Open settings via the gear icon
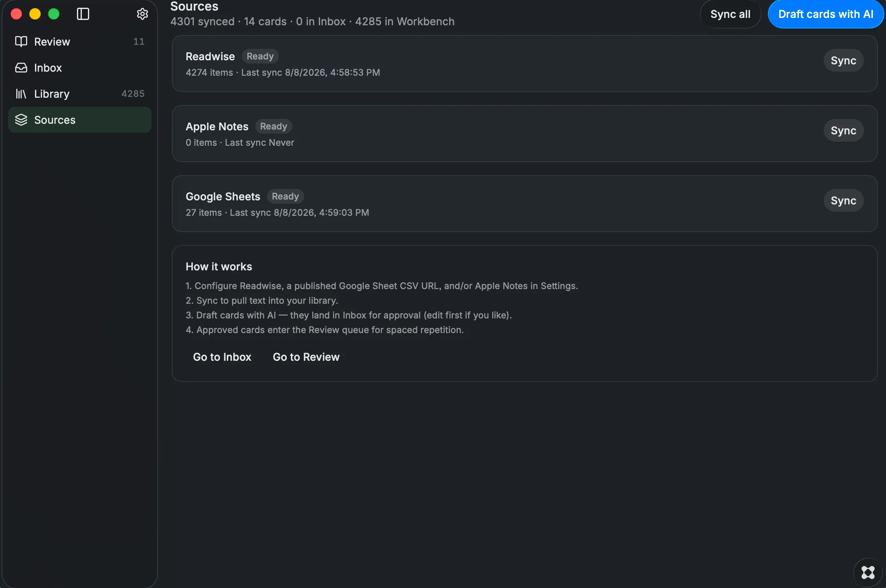Viewport: 886px width, 588px height. coord(142,14)
